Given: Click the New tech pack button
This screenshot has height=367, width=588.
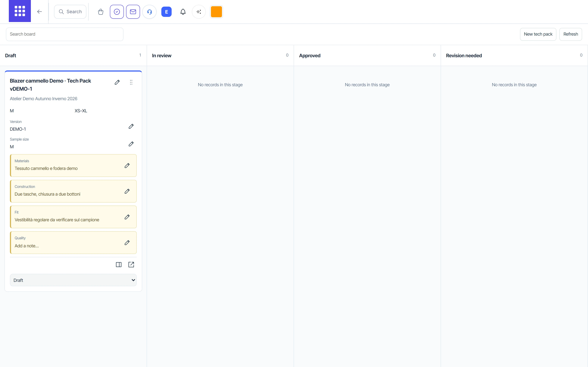Looking at the screenshot, I should pyautogui.click(x=538, y=34).
